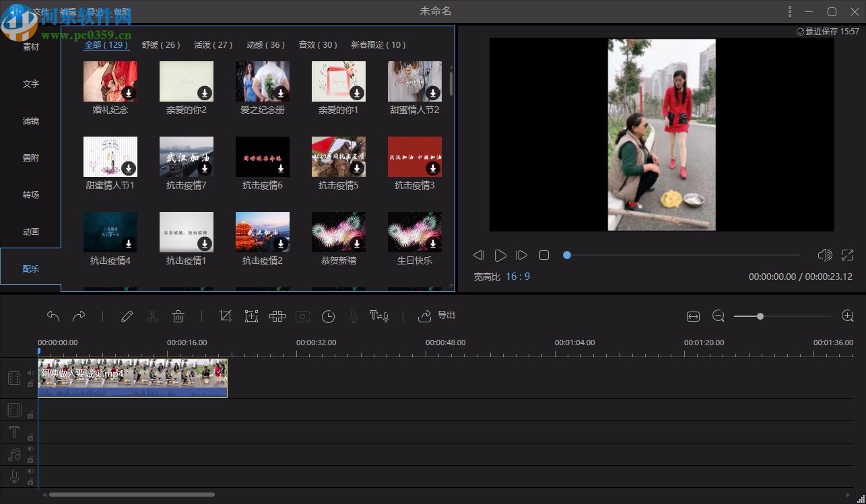
Task: Enter fullscreen preview mode
Action: click(847, 255)
